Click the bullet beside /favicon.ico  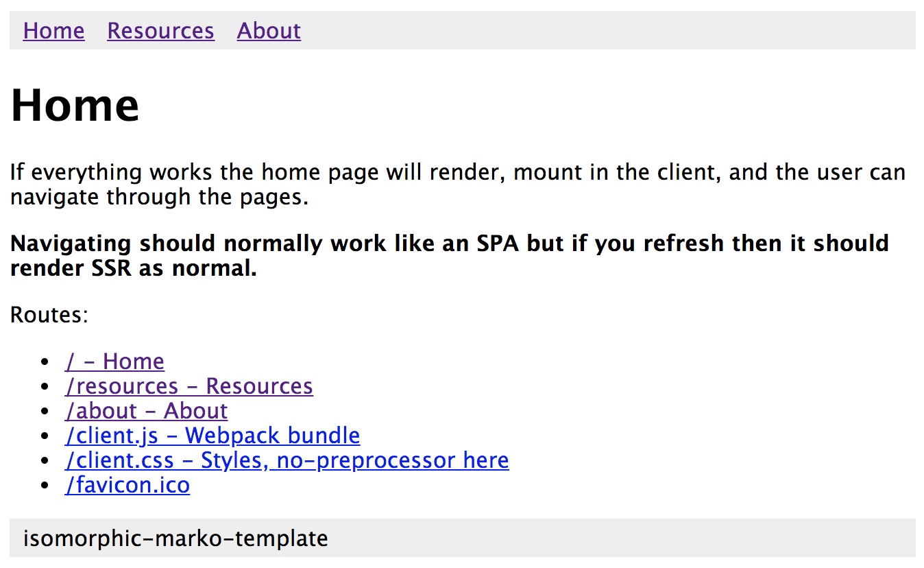46,486
